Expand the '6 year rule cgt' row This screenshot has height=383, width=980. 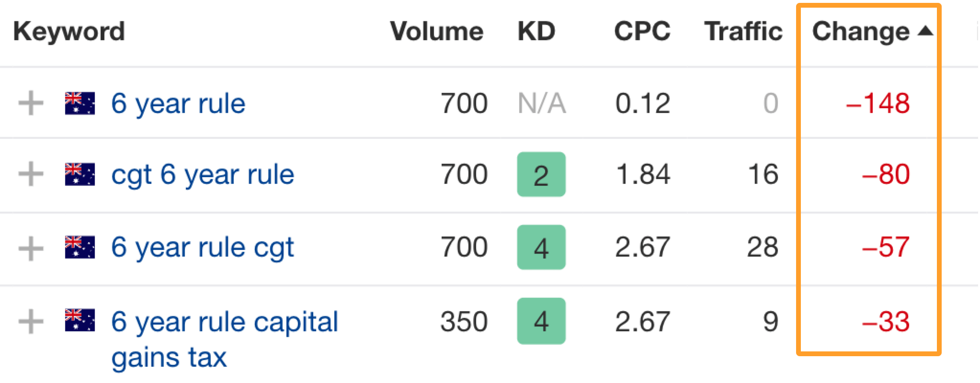tap(31, 248)
